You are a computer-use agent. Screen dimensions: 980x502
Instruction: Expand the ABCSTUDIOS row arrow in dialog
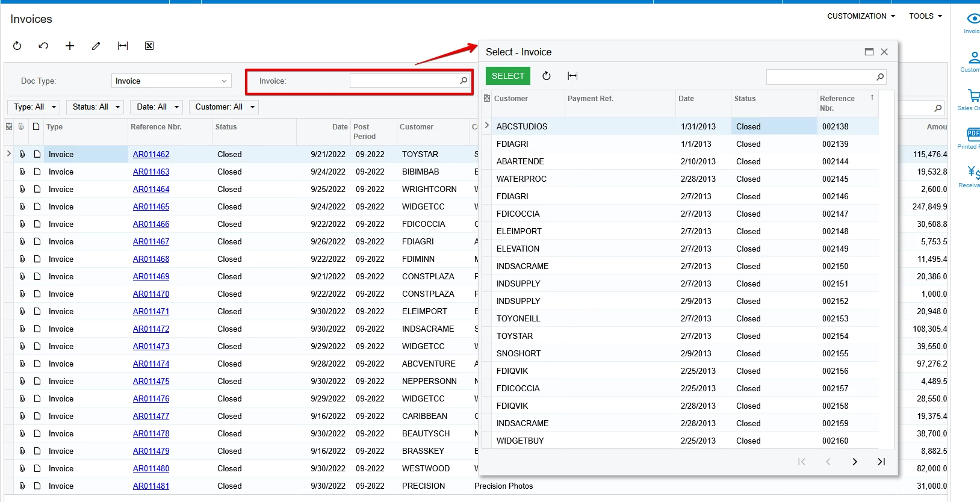coord(487,126)
